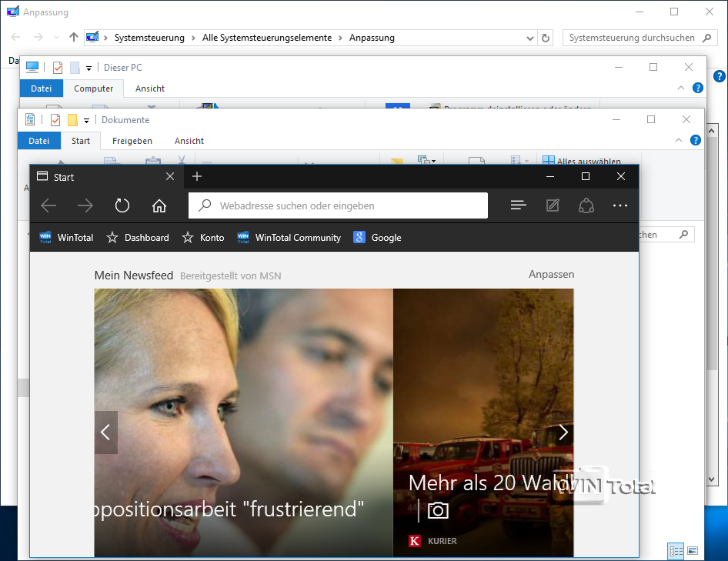Click new folder icon in Dokumente titlebar
This screenshot has width=728, height=561.
[x=72, y=120]
